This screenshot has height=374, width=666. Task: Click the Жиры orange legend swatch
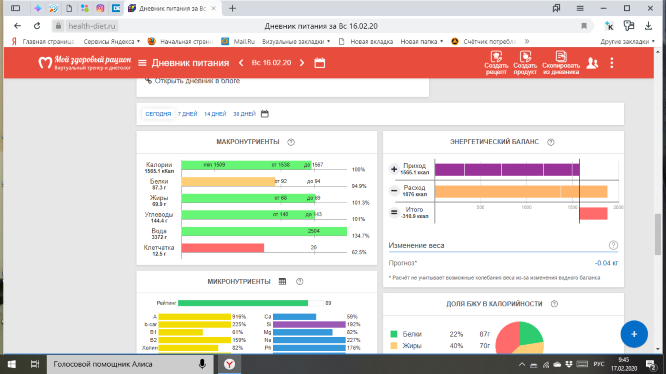(x=394, y=346)
